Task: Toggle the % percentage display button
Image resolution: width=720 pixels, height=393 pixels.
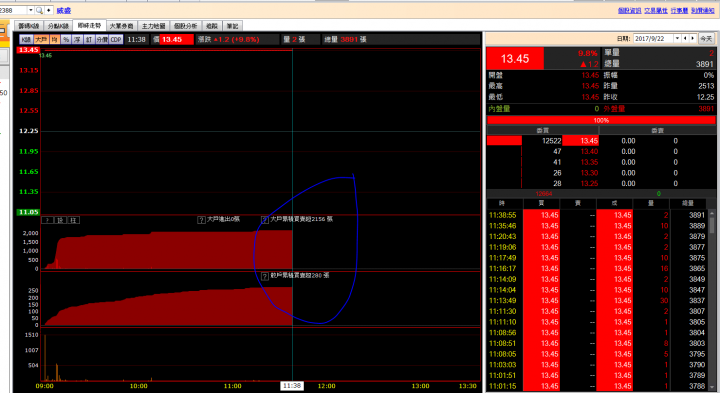Action: tap(66, 39)
